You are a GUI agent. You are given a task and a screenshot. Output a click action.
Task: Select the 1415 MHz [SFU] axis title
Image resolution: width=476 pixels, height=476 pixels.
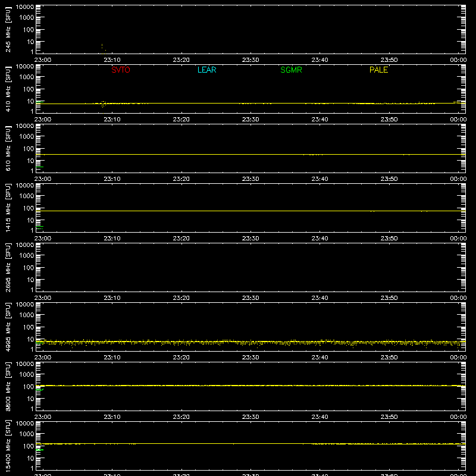pyautogui.click(x=8, y=208)
